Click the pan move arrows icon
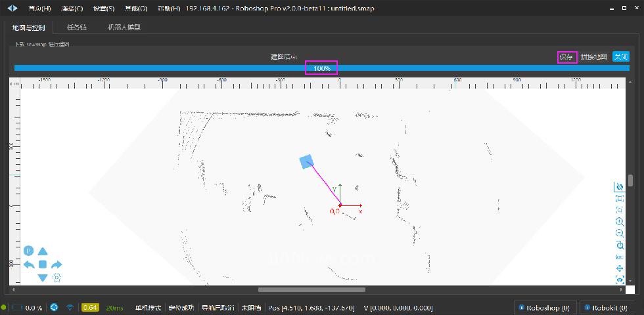This screenshot has height=315, width=644. click(619, 268)
